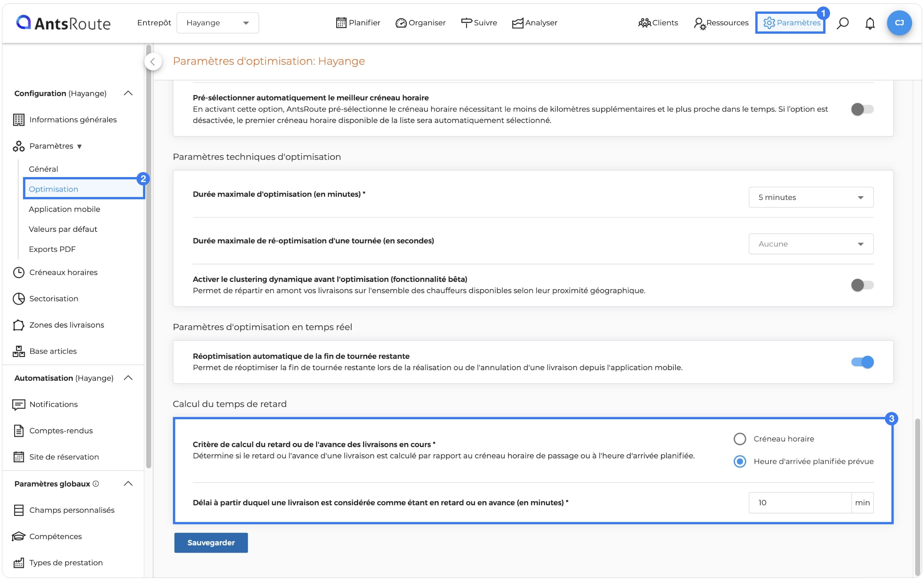
Task: Open Zones des livraisons page
Action: 66,325
